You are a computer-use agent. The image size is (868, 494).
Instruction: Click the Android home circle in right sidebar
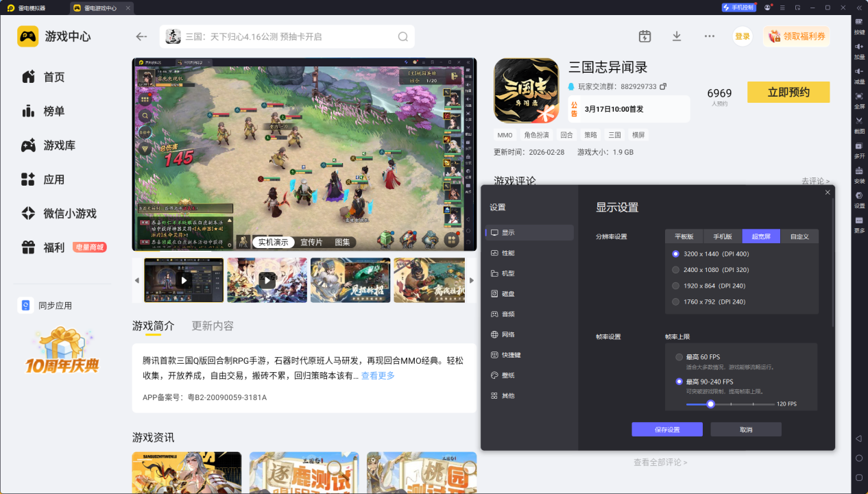coord(858,458)
